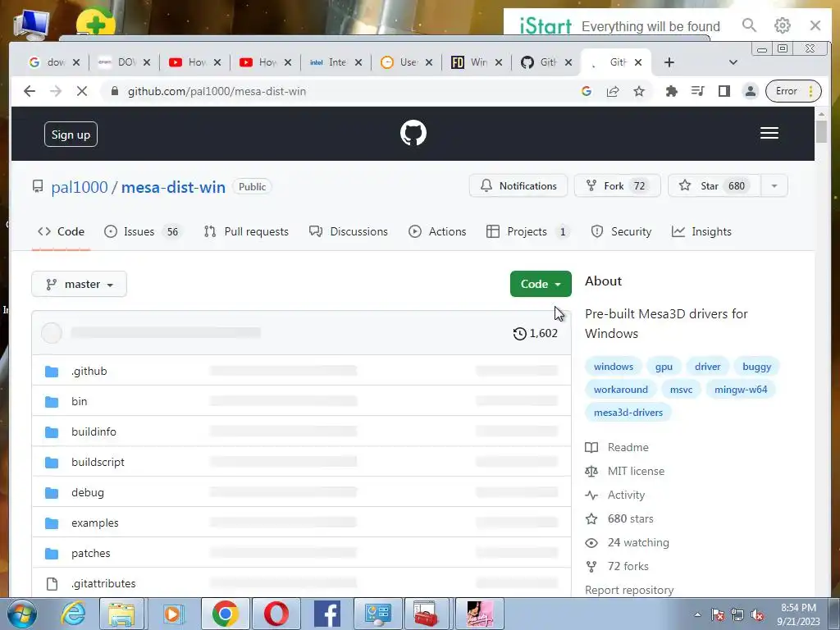The height and width of the screenshot is (630, 840).
Task: View the Insights tab
Action: click(701, 231)
